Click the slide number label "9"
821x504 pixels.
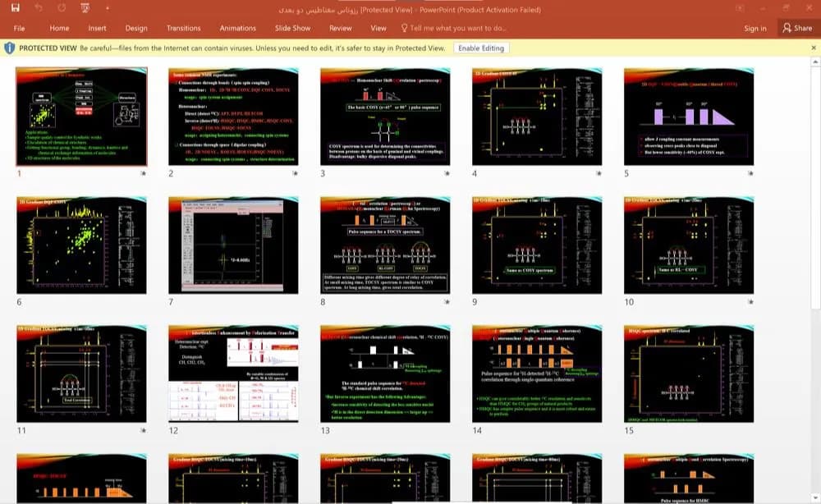point(475,302)
